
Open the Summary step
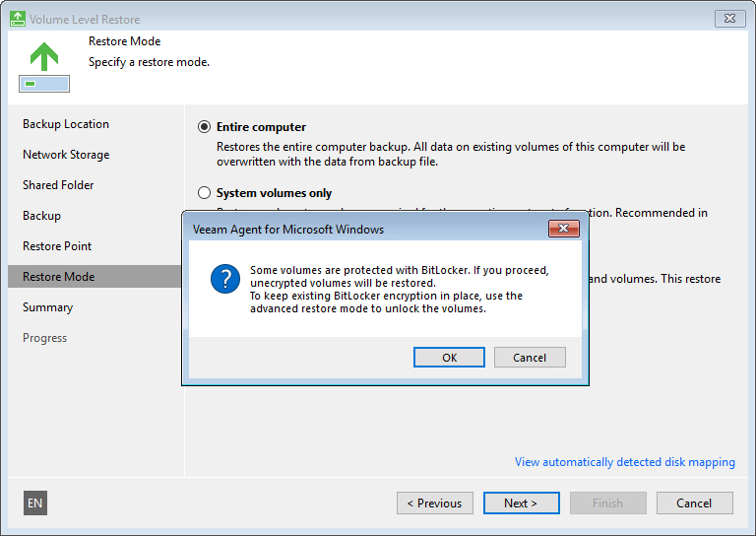(x=47, y=307)
